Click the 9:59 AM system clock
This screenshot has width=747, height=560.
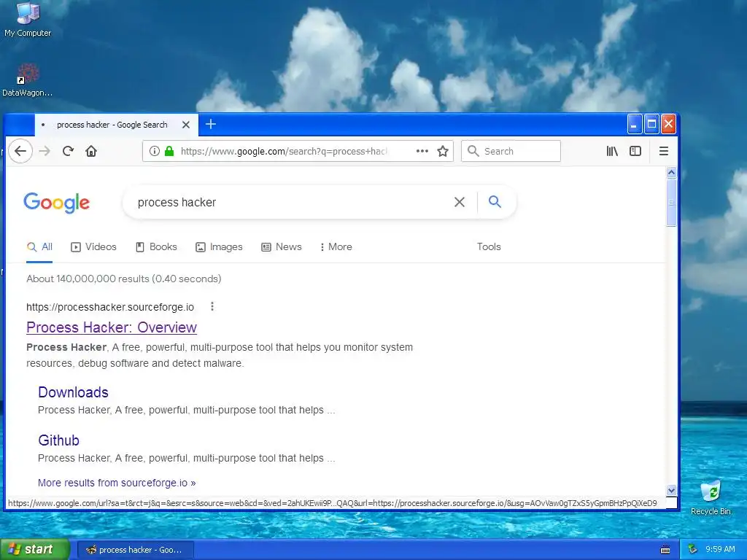[x=720, y=550]
